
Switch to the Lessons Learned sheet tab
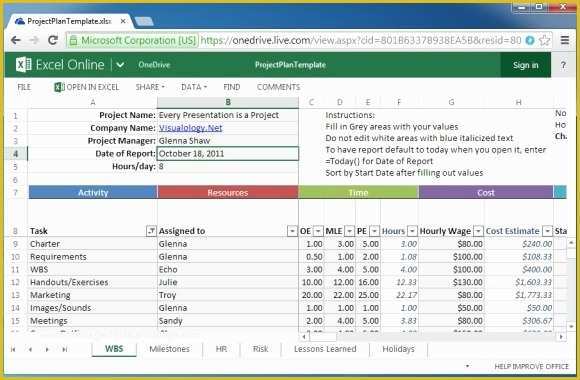(325, 349)
